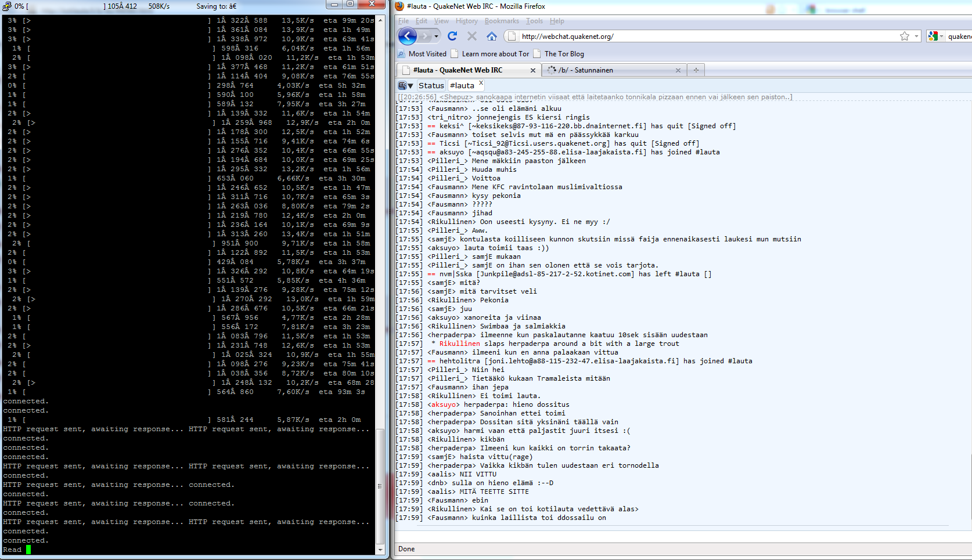Click the webchat.quakenet.org address bar
The width and height of the screenshot is (972, 560).
point(697,36)
